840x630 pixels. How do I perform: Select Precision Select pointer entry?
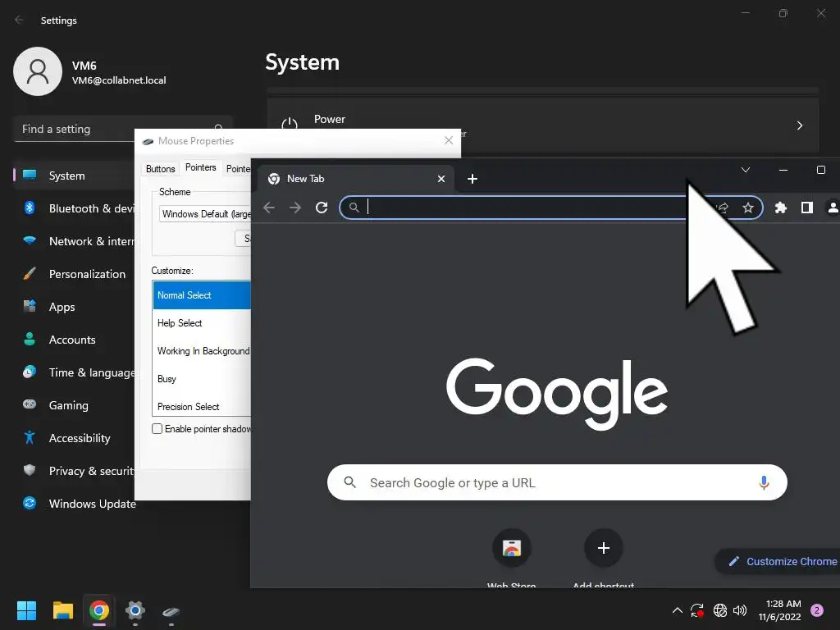(x=202, y=406)
